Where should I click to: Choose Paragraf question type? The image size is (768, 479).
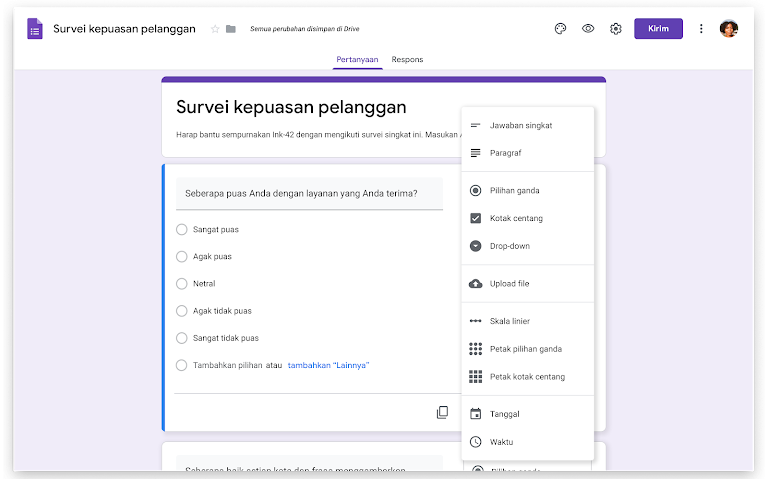point(528,153)
